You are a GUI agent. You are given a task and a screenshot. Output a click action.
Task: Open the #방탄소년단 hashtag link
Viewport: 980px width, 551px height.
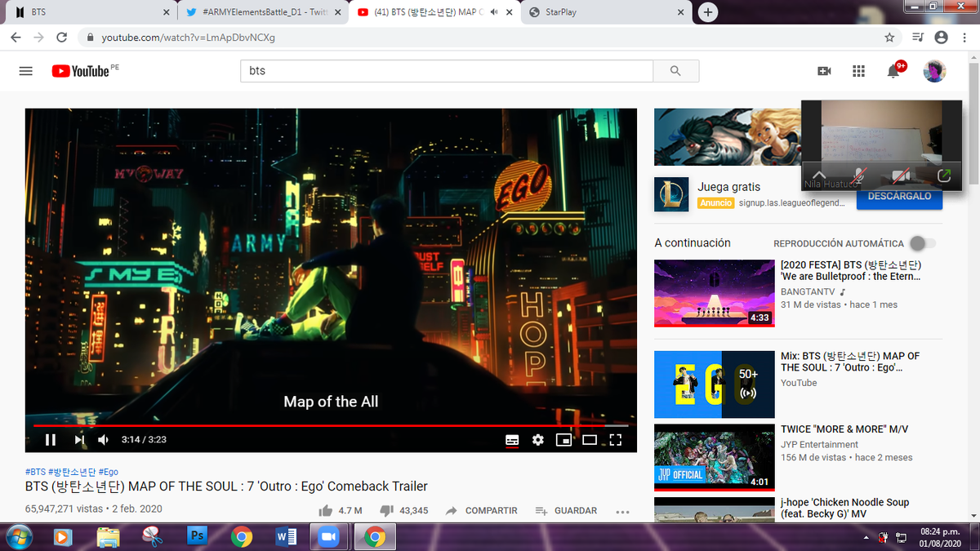coord(72,472)
